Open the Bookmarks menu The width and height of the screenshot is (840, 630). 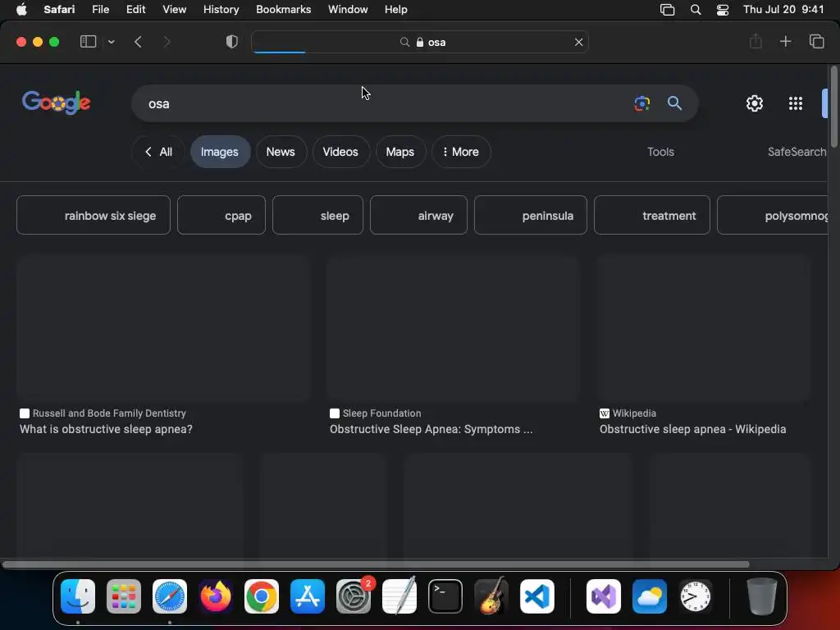coord(283,10)
